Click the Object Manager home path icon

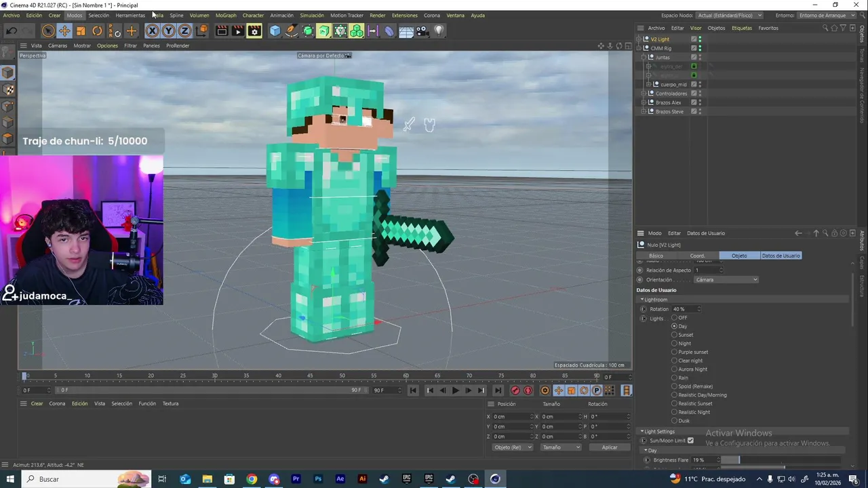pyautogui.click(x=834, y=28)
